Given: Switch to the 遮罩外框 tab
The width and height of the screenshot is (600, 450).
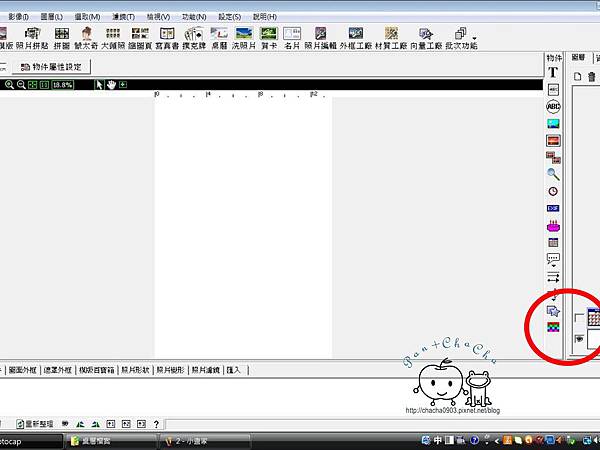Looking at the screenshot, I should (57, 370).
